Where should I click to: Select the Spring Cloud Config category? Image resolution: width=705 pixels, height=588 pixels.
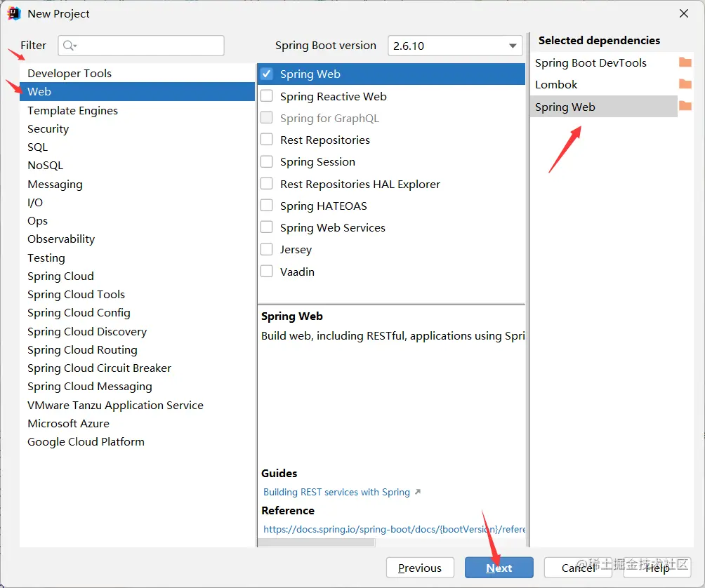coord(137,313)
